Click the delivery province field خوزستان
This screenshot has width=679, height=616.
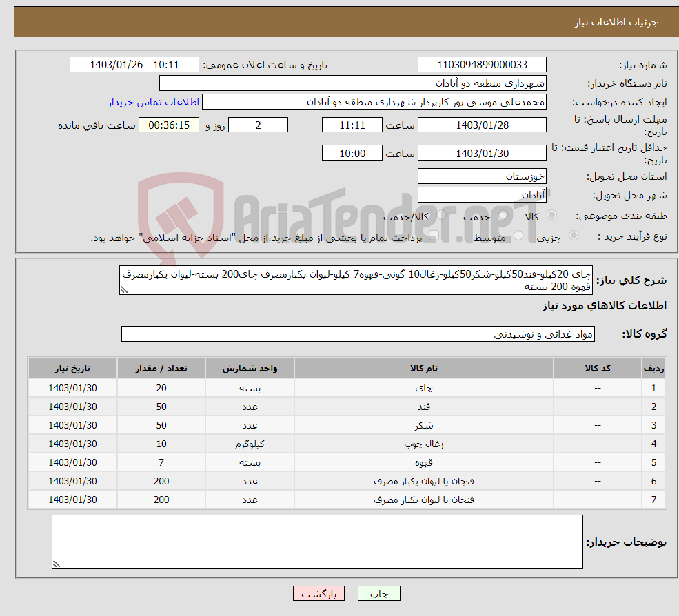pos(482,176)
